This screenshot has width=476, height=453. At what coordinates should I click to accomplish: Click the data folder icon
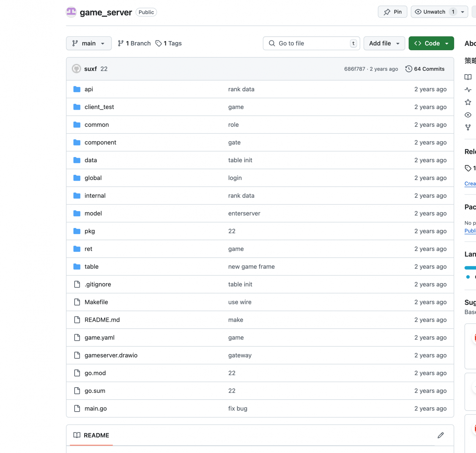coord(77,160)
